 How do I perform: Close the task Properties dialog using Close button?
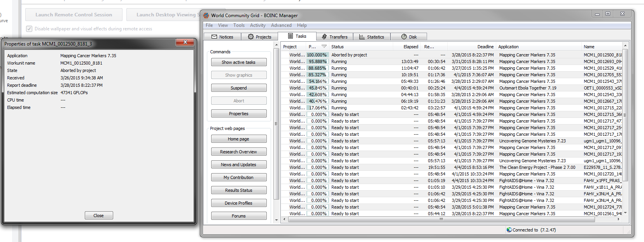(x=99, y=216)
